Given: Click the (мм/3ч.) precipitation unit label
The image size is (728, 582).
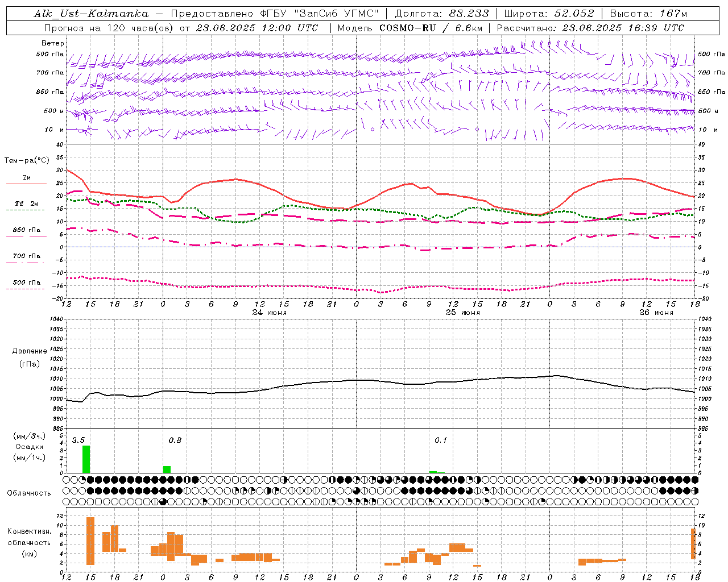Looking at the screenshot, I should 29,436.
